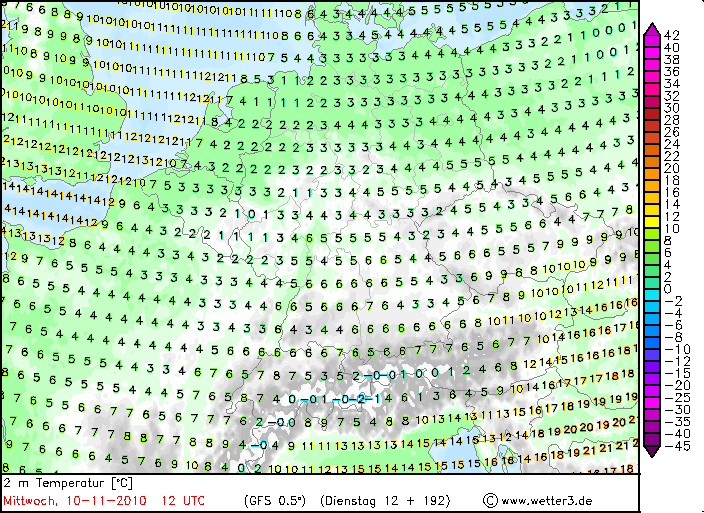Click the legend label '28'
Image resolution: width=704 pixels, height=513 pixels.
671,120
